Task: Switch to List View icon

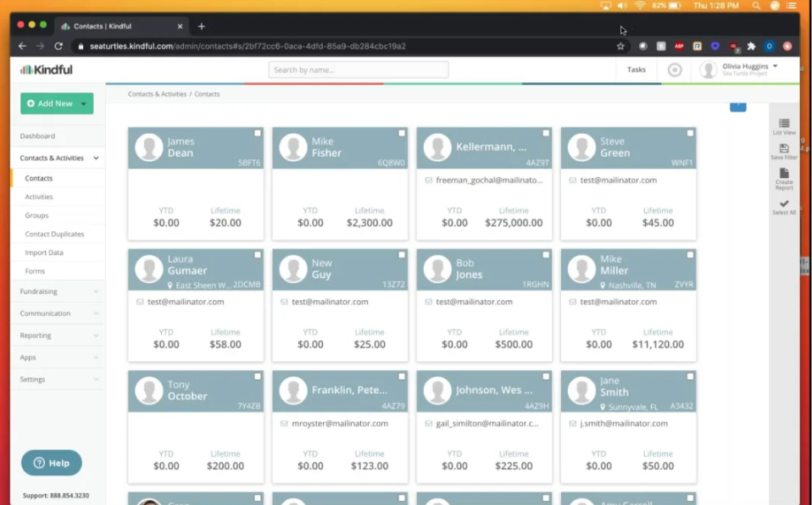Action: click(x=784, y=123)
